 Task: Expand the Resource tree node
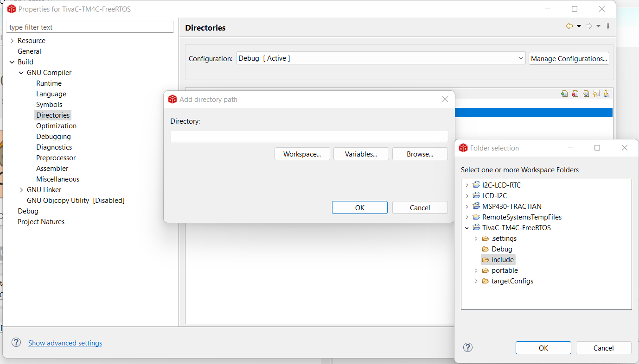[12, 41]
